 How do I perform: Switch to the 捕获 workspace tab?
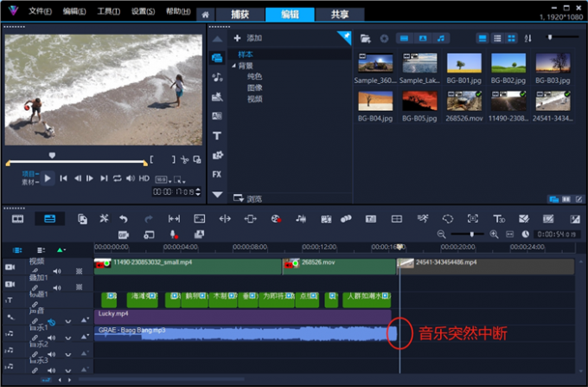coord(240,14)
